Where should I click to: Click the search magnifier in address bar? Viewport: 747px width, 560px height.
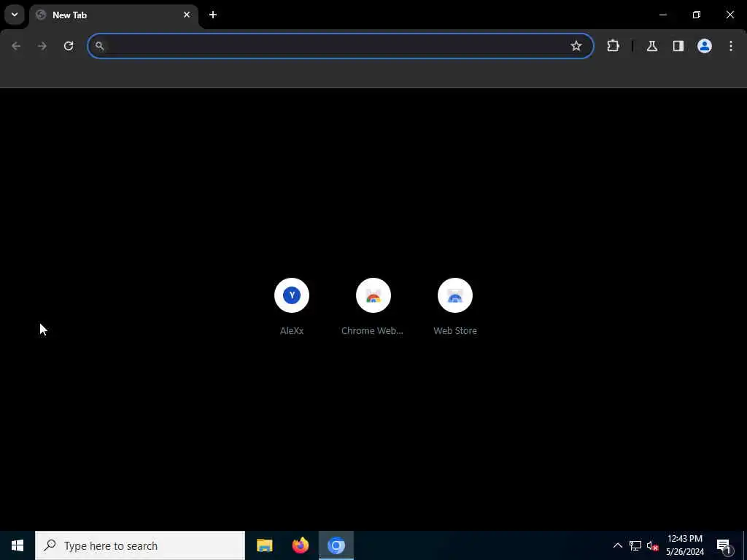click(99, 46)
